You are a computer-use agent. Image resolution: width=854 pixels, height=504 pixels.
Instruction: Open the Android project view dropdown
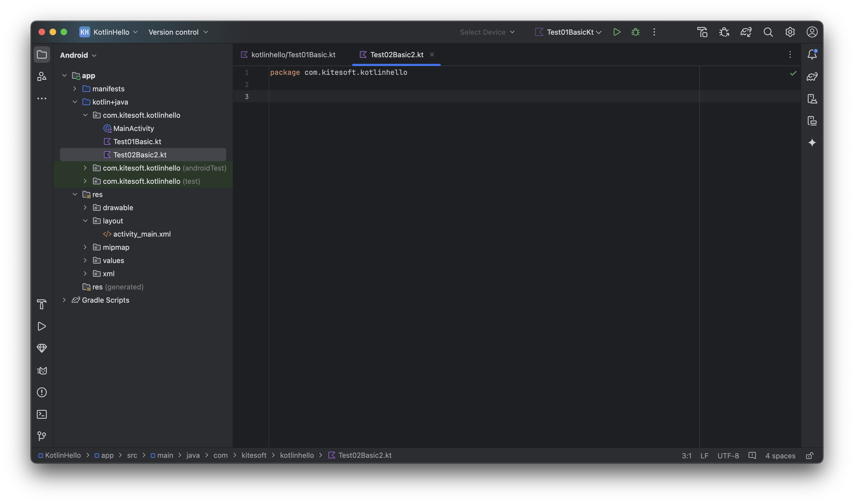click(78, 55)
